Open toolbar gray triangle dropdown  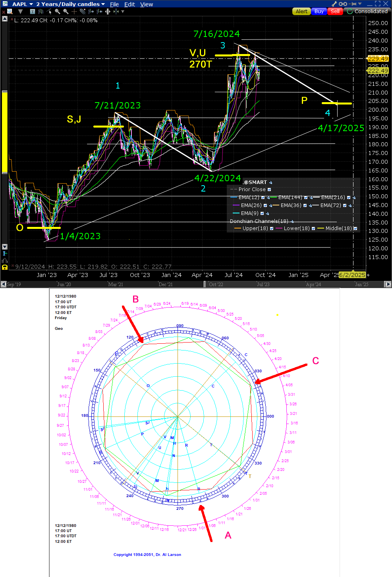pyautogui.click(x=20, y=12)
